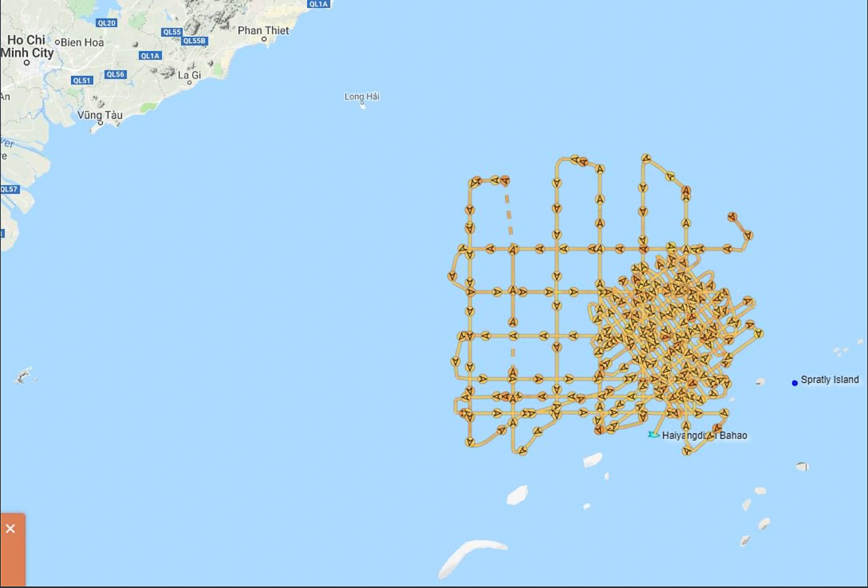Click the Ho Chi Minh City label
868x588 pixels.
[x=27, y=46]
